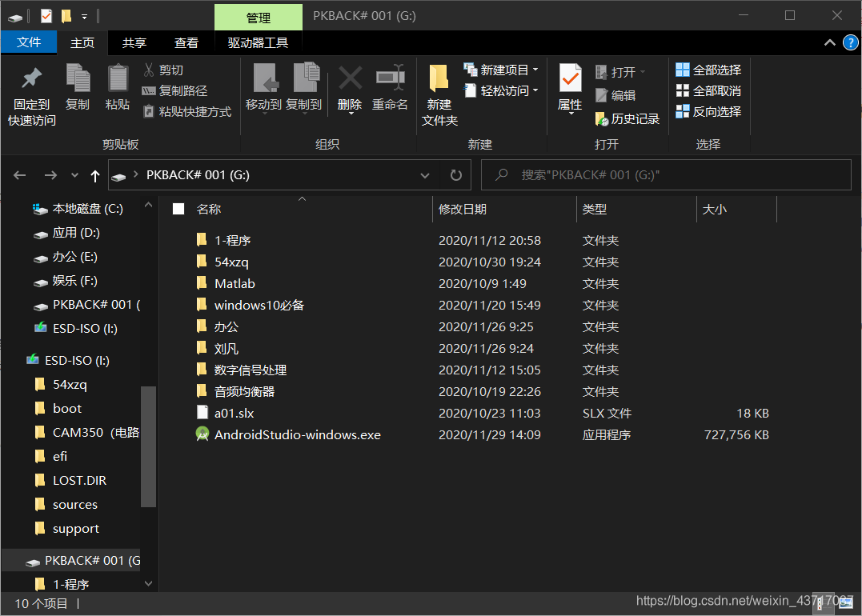Viewport: 862px width, 616px height.
Task: Select the 办公 (E:) drive in the sidebar
Action: point(67,257)
